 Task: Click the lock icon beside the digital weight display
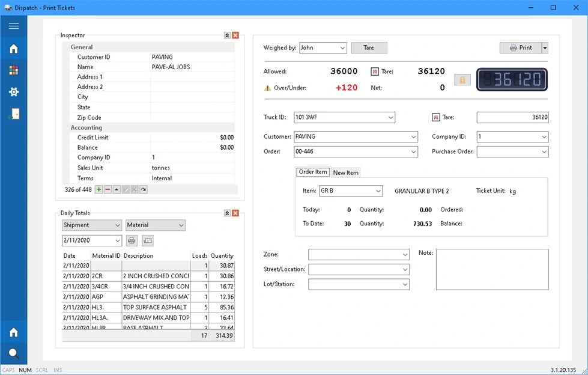(462, 79)
